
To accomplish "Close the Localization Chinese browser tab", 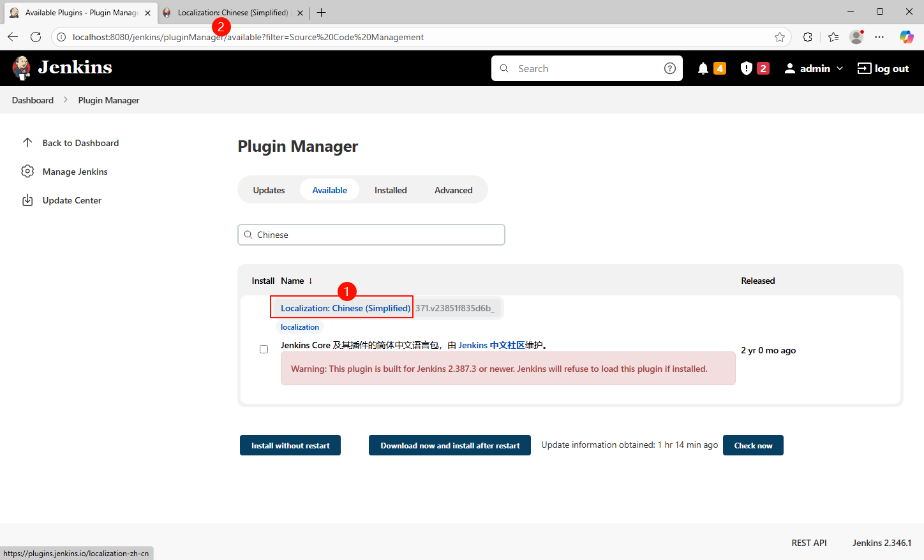I will 300,13.
